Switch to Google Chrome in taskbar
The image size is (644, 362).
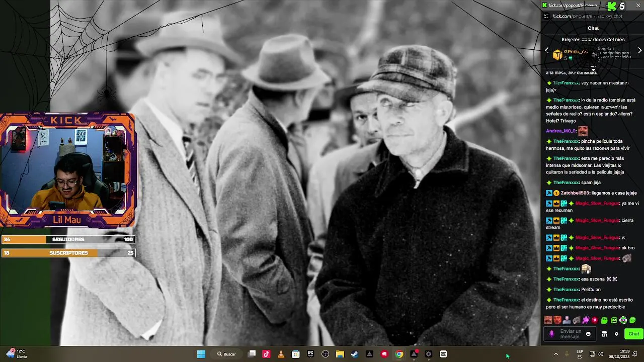coord(399,354)
